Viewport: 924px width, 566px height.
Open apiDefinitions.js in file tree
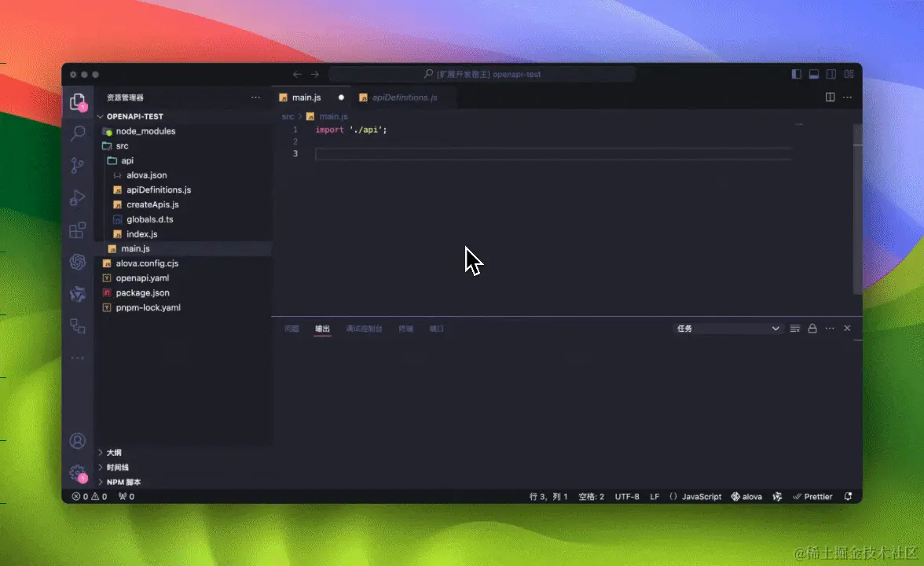159,190
